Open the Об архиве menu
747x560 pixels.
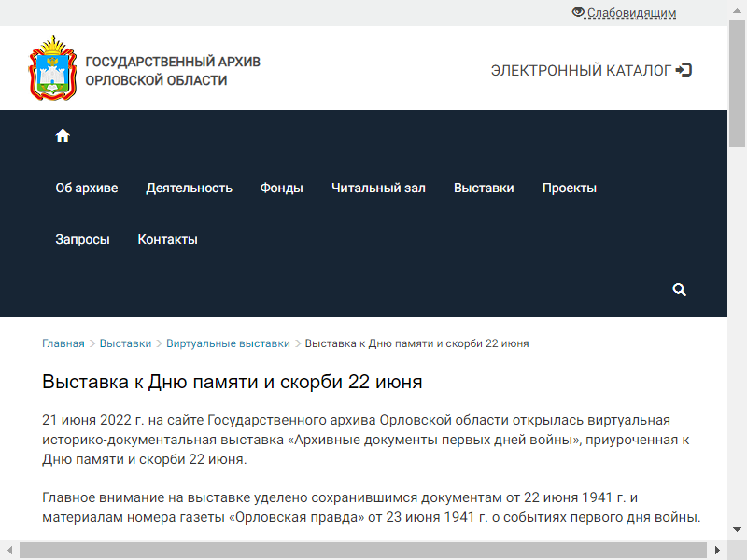(x=87, y=188)
